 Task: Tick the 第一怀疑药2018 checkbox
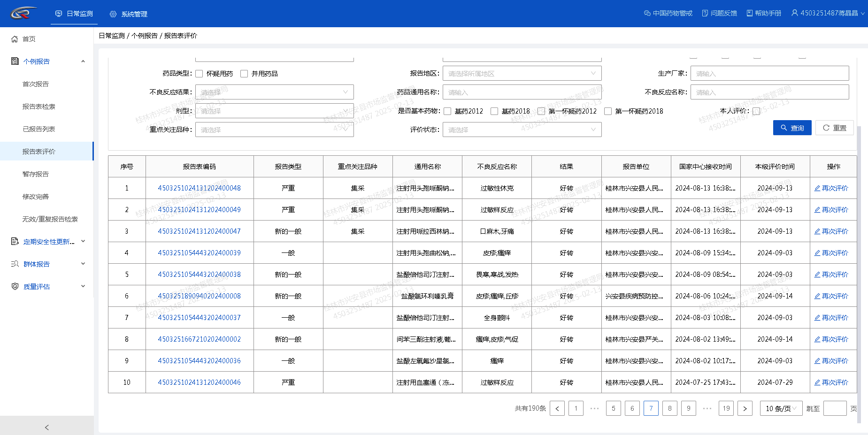pos(608,111)
